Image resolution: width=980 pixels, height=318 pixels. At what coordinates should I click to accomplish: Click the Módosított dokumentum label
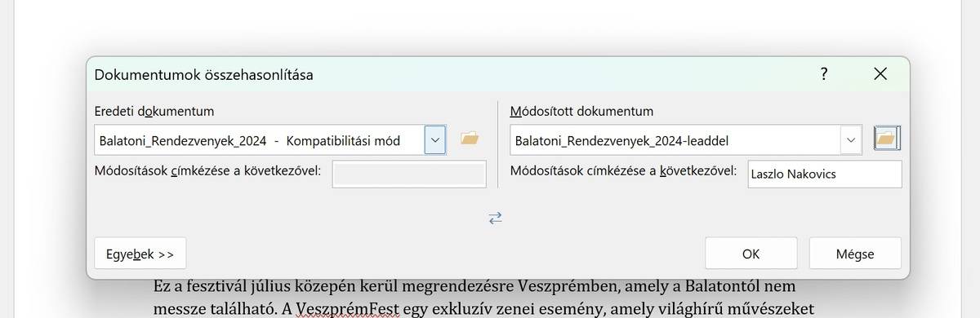pyautogui.click(x=581, y=111)
